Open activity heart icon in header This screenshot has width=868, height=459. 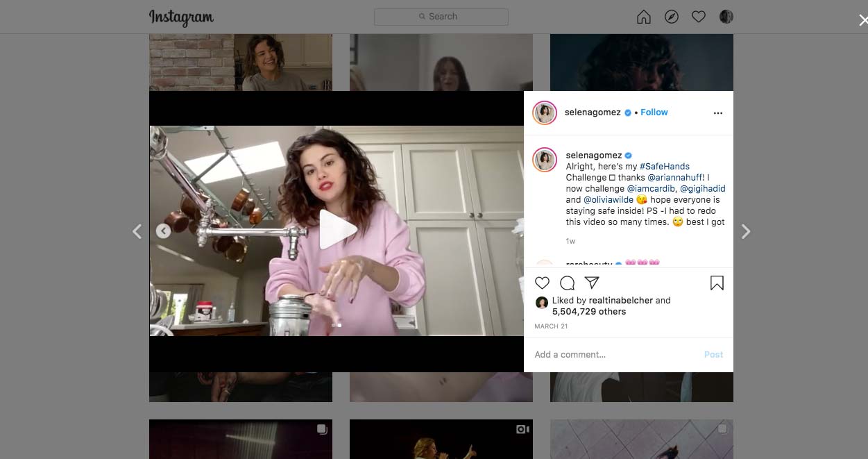pos(699,17)
